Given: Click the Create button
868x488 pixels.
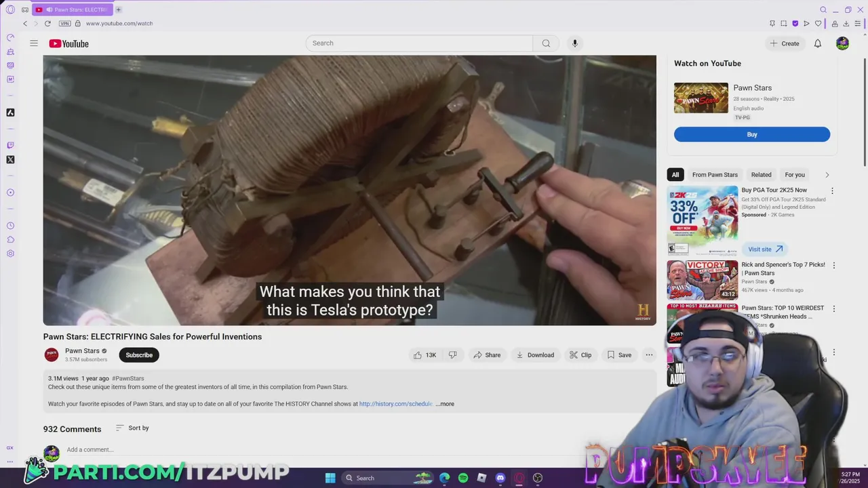Looking at the screenshot, I should click(x=784, y=43).
